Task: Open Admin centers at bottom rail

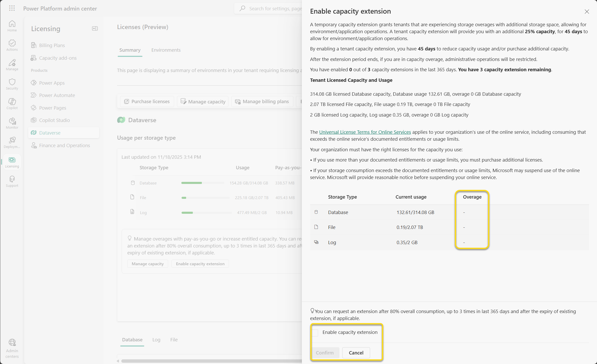Action: (x=12, y=349)
